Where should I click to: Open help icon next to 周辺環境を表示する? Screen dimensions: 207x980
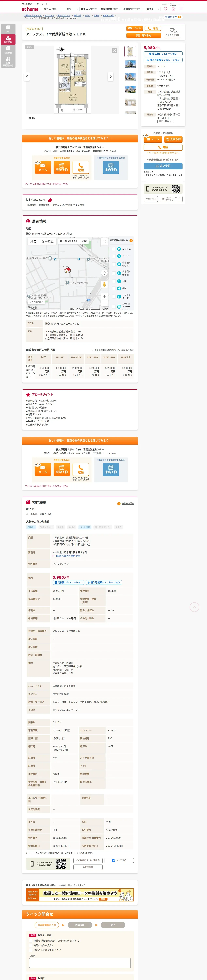coord(131,240)
